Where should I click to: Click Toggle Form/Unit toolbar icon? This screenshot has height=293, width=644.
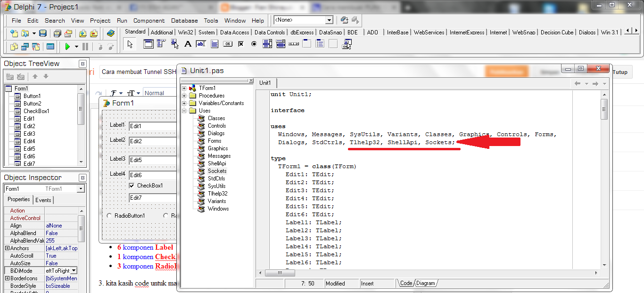tap(36, 47)
